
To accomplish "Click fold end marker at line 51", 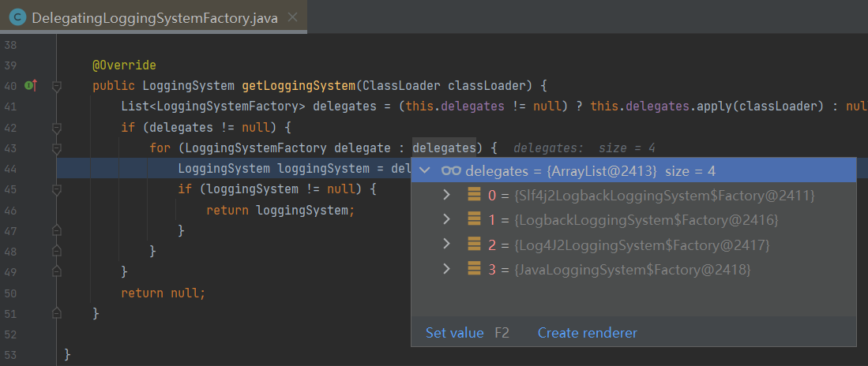I will pos(56,313).
